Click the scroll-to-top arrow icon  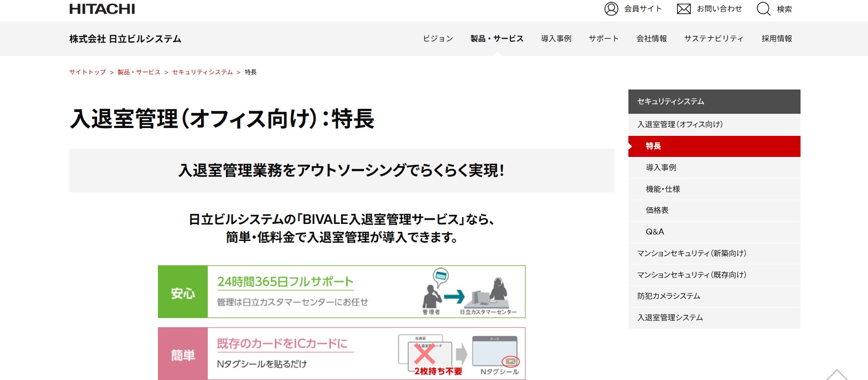837,375
